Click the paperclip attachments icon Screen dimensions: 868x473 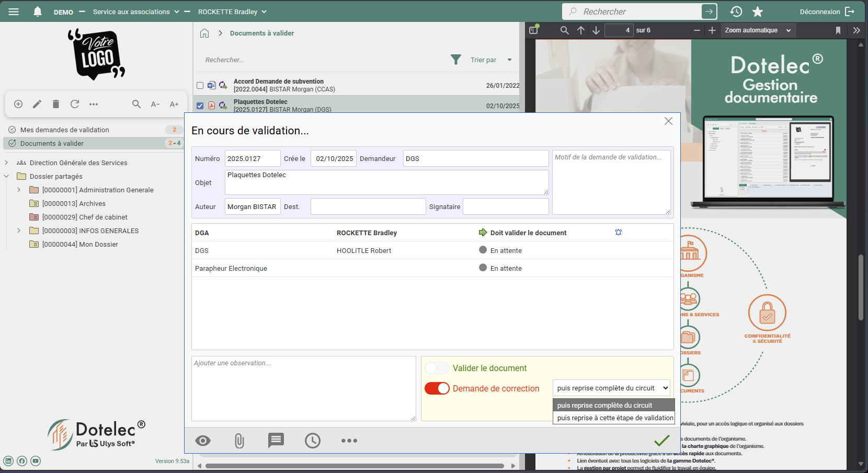pyautogui.click(x=239, y=441)
